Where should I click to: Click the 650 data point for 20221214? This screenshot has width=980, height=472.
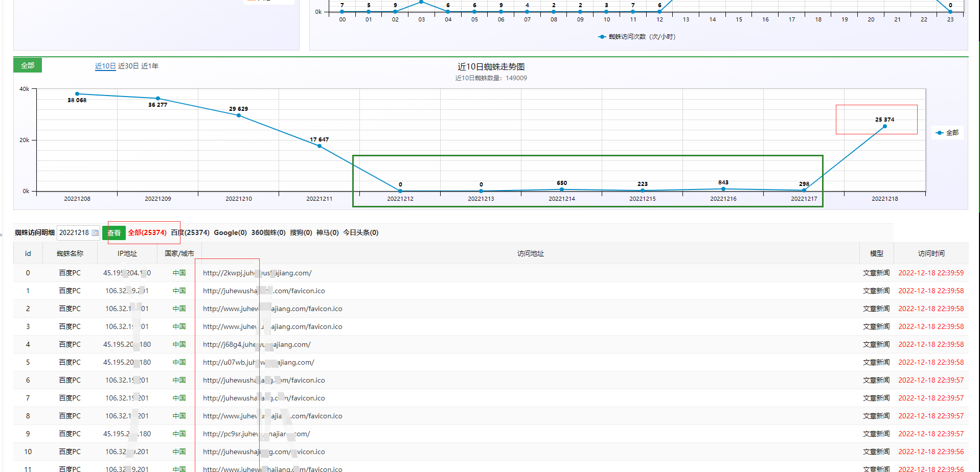tap(562, 190)
